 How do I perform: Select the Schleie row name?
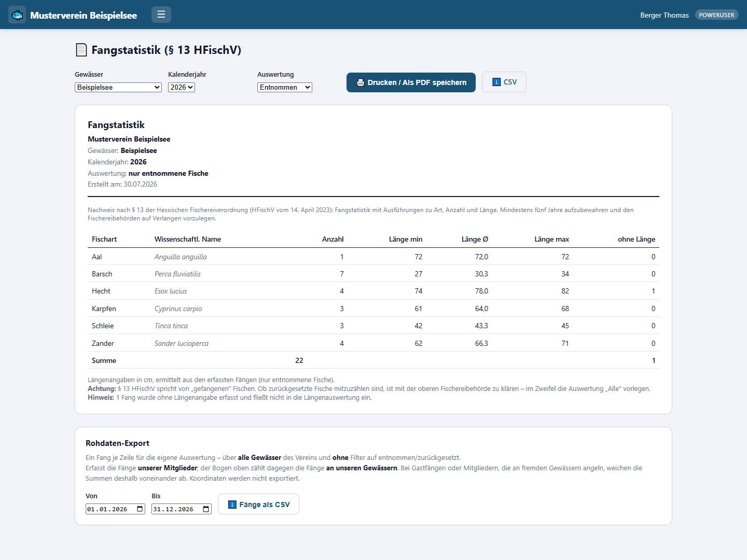coord(103,326)
